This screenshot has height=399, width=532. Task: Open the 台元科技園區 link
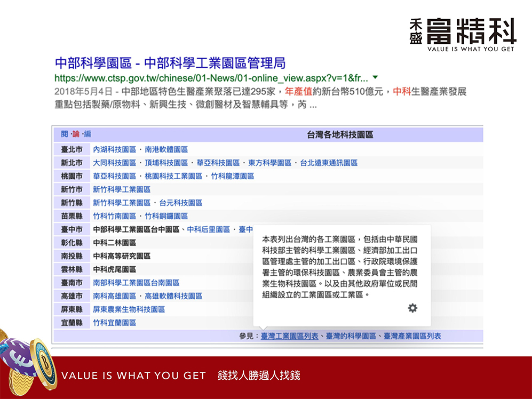click(x=181, y=203)
